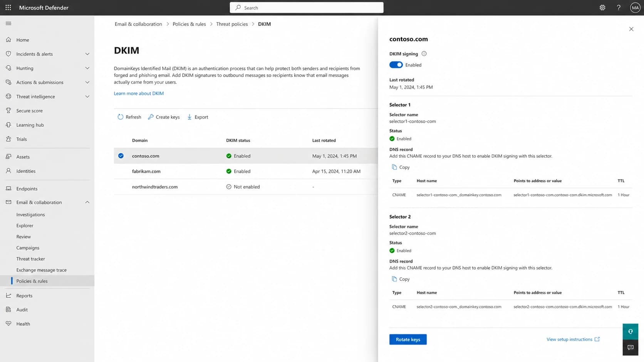
Task: Expand the Hunting chevron
Action: click(x=87, y=68)
